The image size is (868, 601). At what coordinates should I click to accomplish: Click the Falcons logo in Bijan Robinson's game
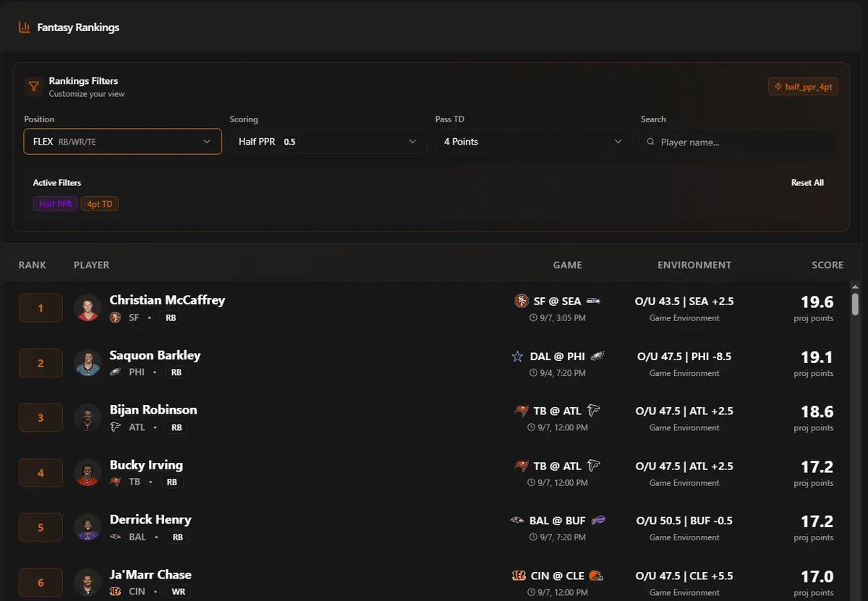[593, 411]
